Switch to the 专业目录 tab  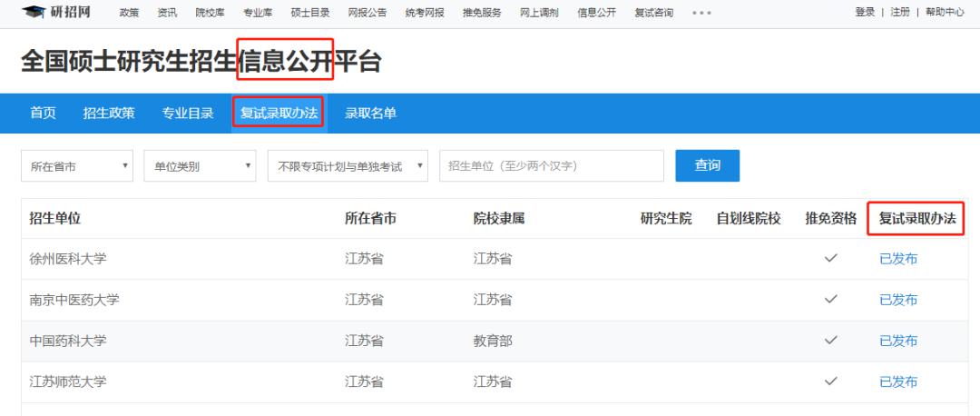(188, 114)
